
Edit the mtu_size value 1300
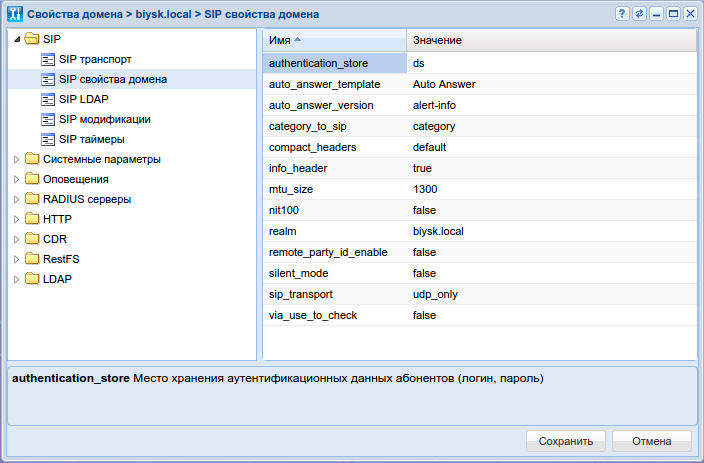(x=425, y=189)
